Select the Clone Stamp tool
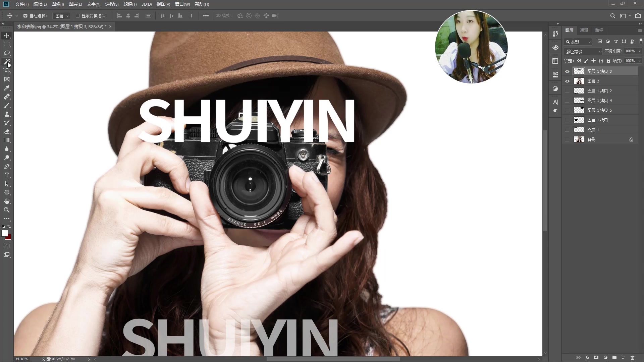Image resolution: width=644 pixels, height=362 pixels. [7, 114]
